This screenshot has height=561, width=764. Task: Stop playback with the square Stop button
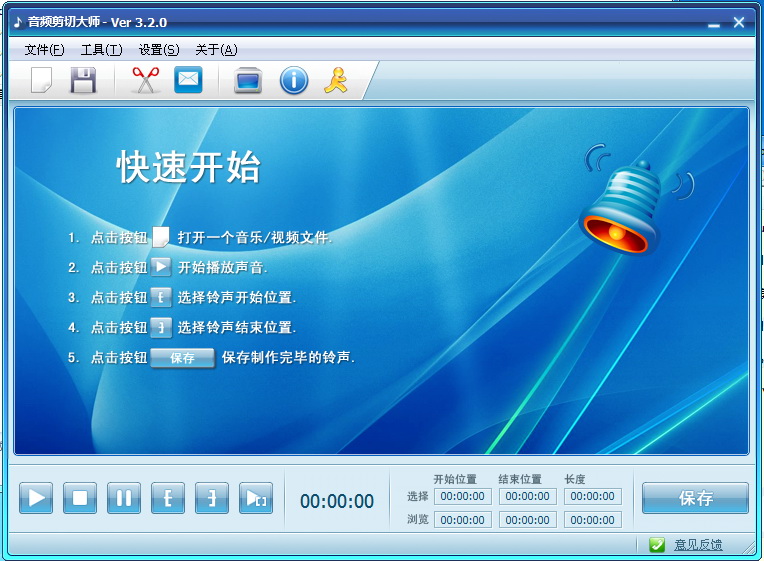pos(80,498)
